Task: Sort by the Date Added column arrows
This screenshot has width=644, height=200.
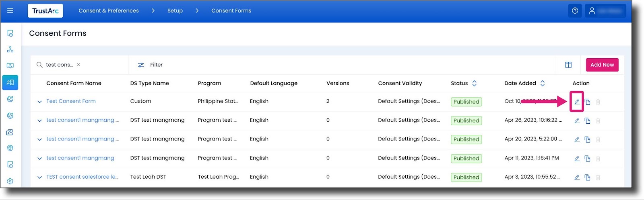Action: pos(542,83)
